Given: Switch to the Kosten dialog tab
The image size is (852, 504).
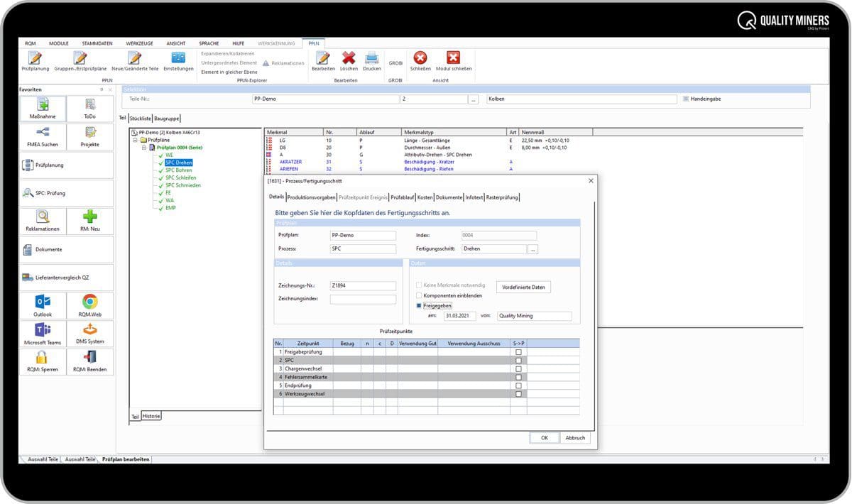Looking at the screenshot, I should click(x=425, y=197).
